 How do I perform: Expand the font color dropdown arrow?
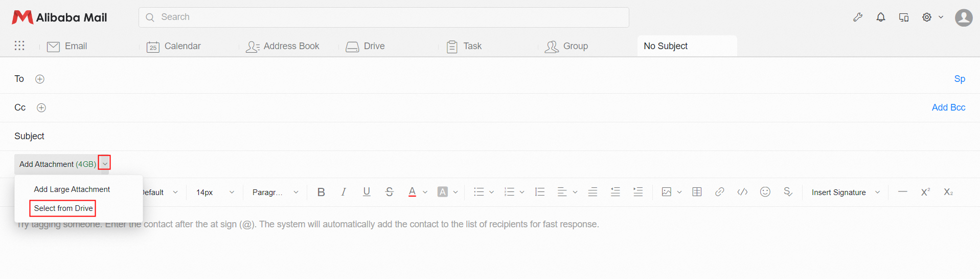[x=425, y=192]
